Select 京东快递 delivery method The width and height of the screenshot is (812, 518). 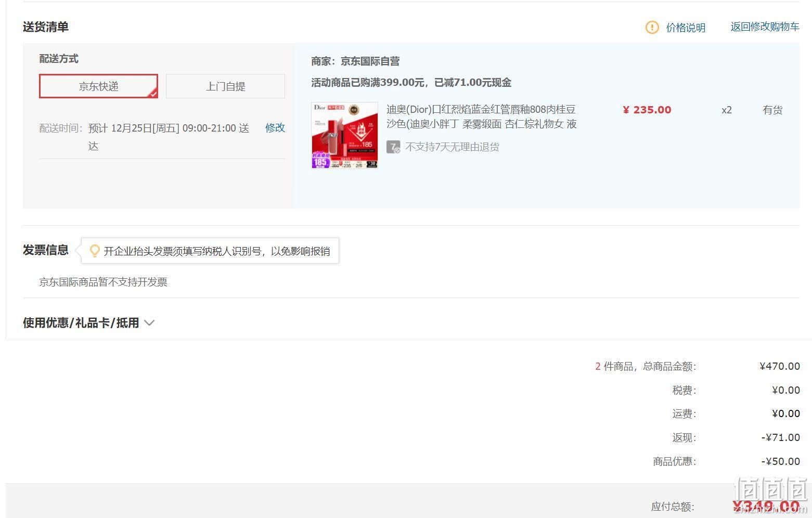click(x=98, y=86)
